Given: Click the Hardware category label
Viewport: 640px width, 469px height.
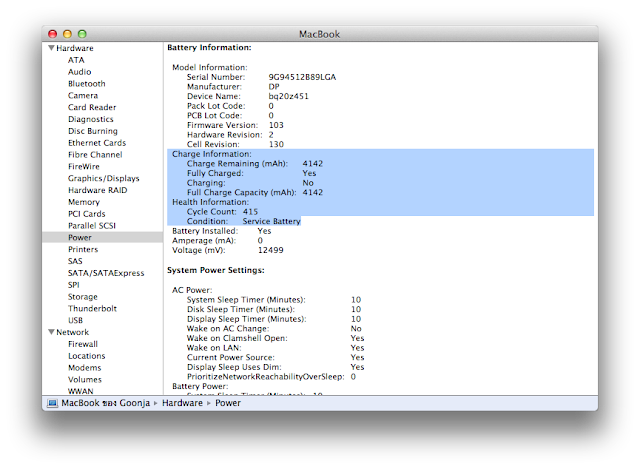Looking at the screenshot, I should tap(75, 48).
